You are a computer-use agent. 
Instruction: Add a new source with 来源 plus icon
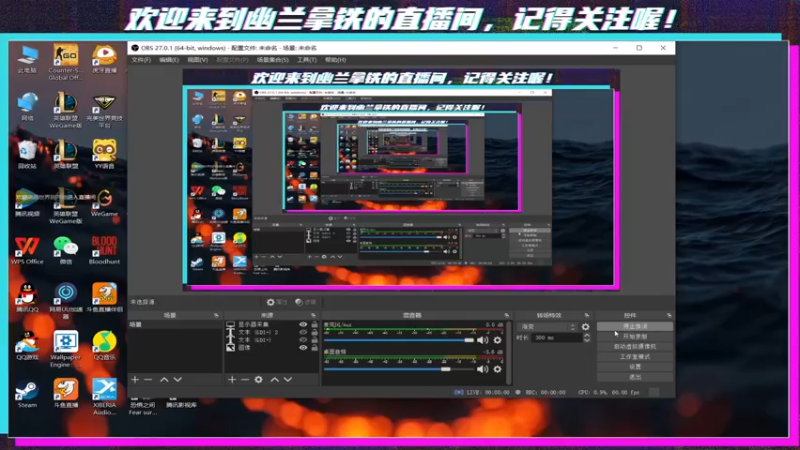click(232, 380)
